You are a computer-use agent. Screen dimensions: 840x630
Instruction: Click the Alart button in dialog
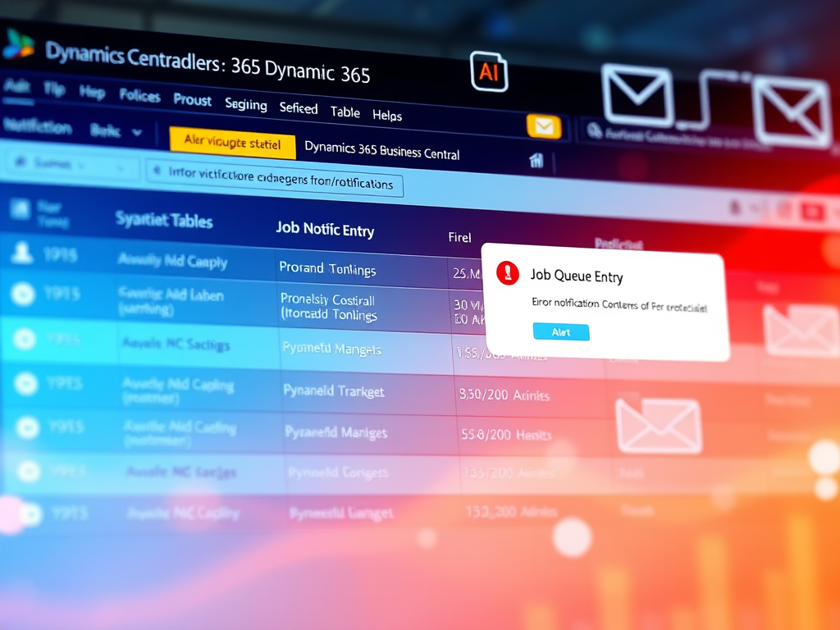(x=561, y=331)
